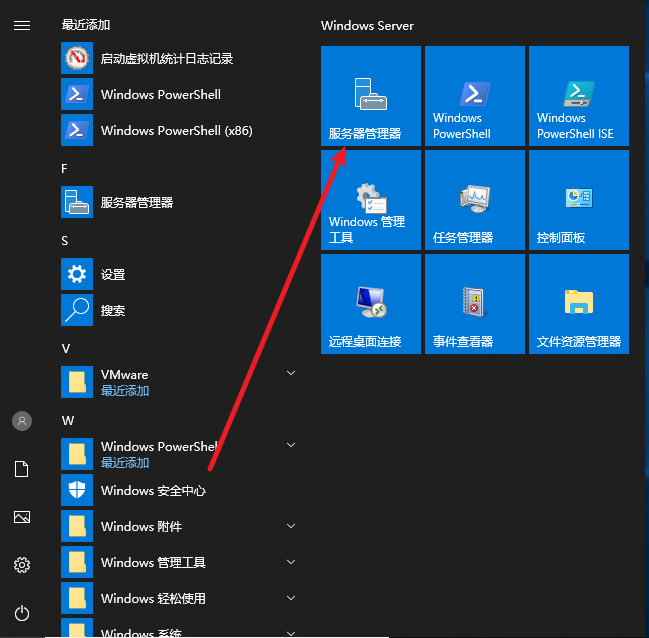Click the hamburger menu at top left
This screenshot has height=638, width=649.
pyautogui.click(x=22, y=26)
